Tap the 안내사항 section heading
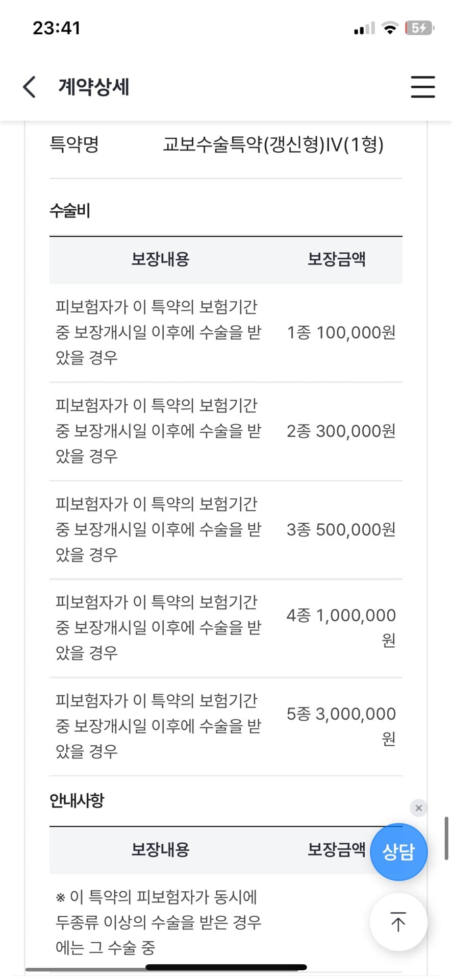 (77, 800)
